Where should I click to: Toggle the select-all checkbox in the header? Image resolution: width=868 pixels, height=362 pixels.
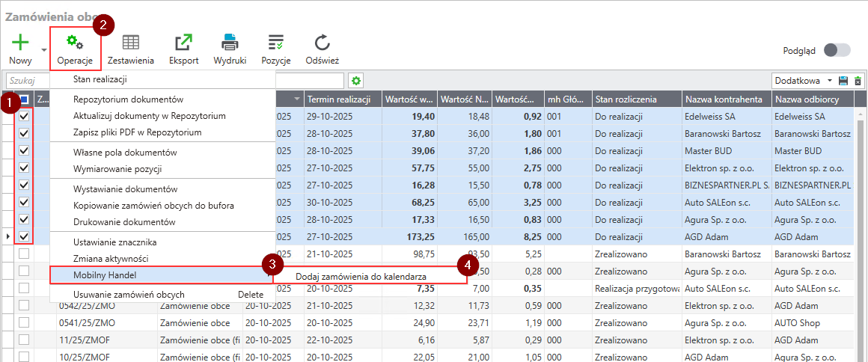(x=24, y=99)
